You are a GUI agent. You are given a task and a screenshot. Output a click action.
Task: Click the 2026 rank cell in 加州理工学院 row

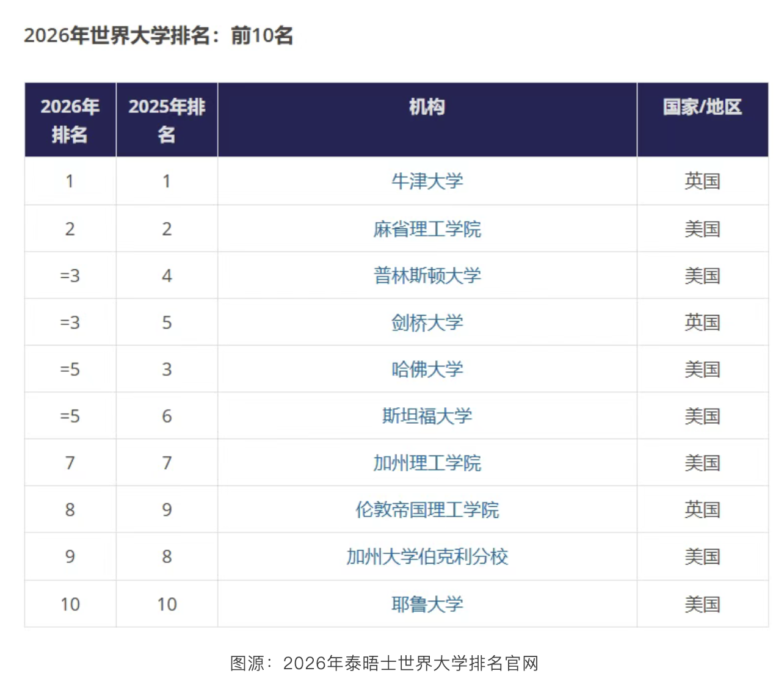point(70,463)
